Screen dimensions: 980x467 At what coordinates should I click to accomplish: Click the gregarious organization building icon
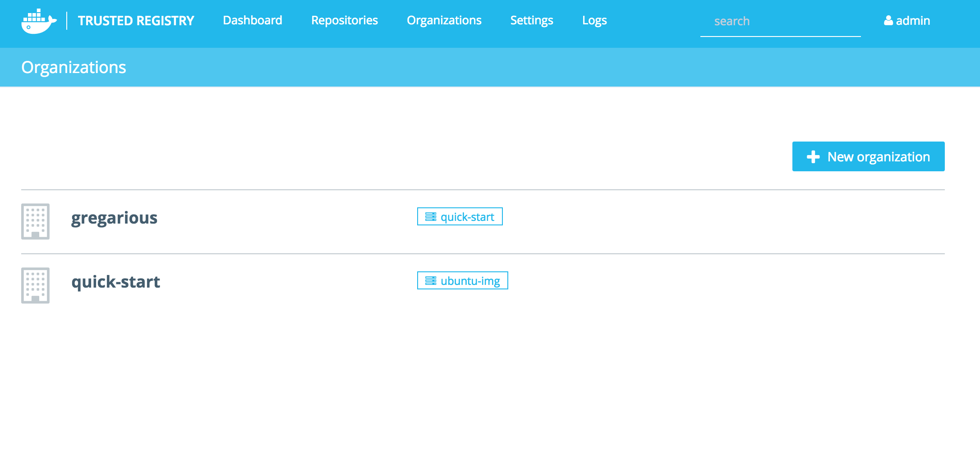[x=35, y=221]
